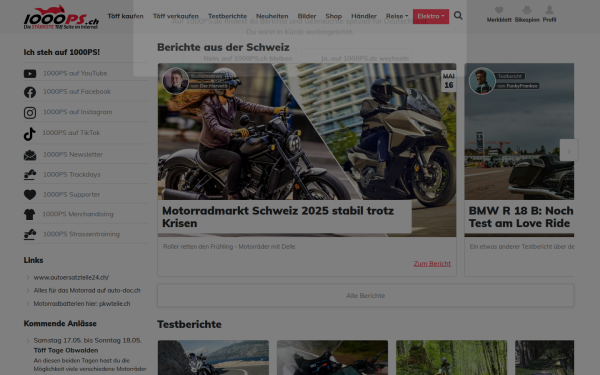Open '1000PS auf Facebook' link

click(77, 91)
